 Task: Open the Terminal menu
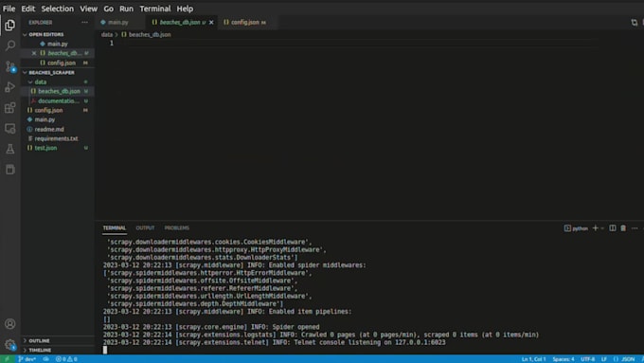coord(154,9)
